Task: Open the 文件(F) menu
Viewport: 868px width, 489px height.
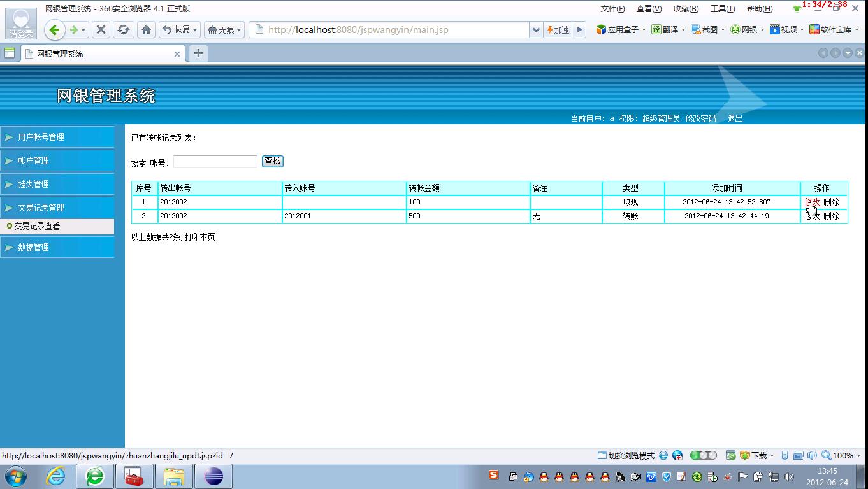Action: pos(612,9)
